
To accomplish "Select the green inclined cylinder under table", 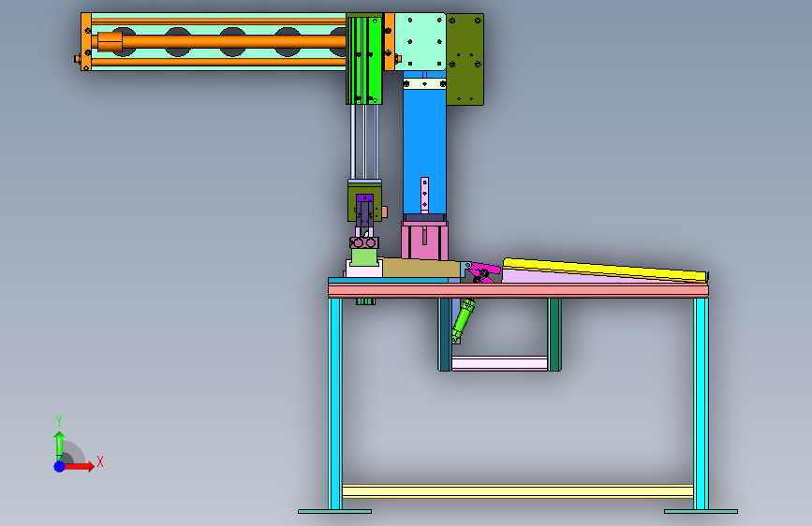I will click(463, 320).
